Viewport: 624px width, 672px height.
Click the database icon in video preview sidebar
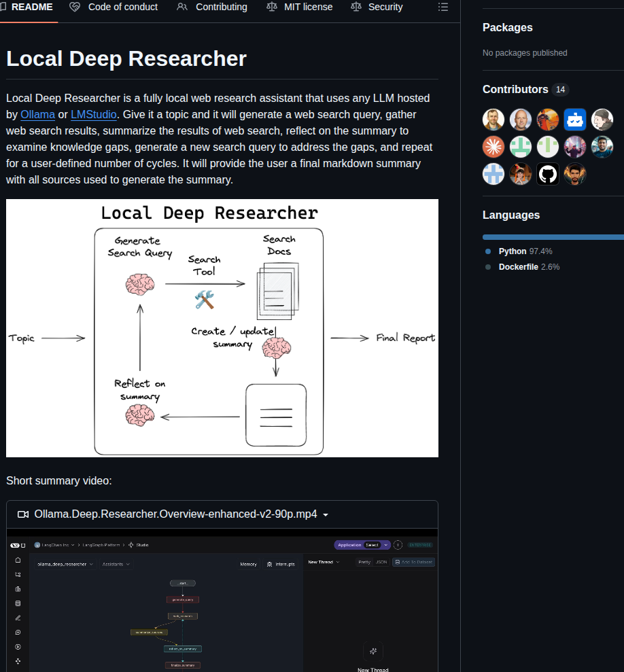coord(18,603)
